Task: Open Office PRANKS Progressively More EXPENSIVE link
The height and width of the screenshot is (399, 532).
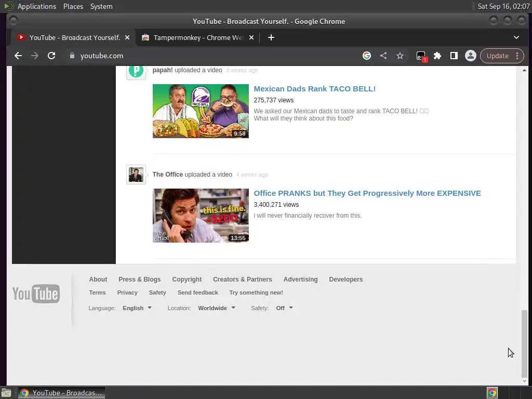Action: click(367, 193)
